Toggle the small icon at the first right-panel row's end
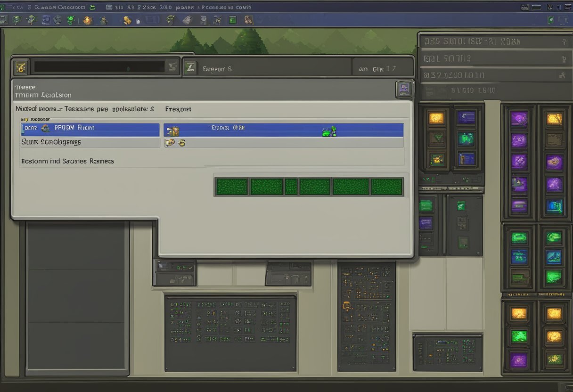This screenshot has width=573, height=392. (565, 42)
